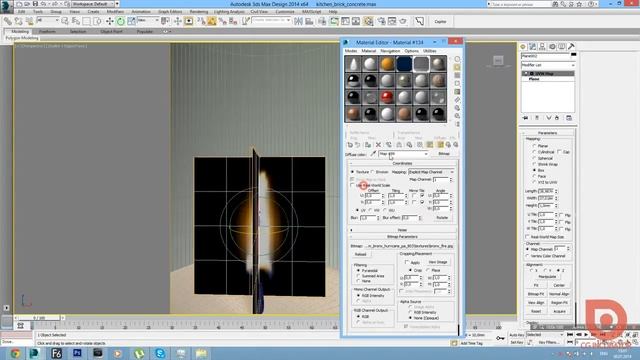
Task: Click the View Image button
Action: click(438, 262)
